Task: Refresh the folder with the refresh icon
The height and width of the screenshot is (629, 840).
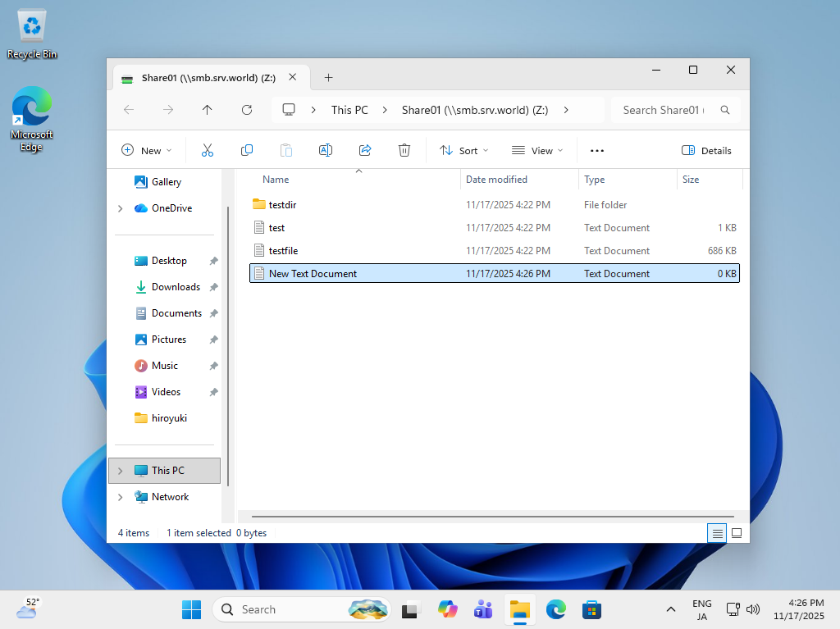Action: 246,109
